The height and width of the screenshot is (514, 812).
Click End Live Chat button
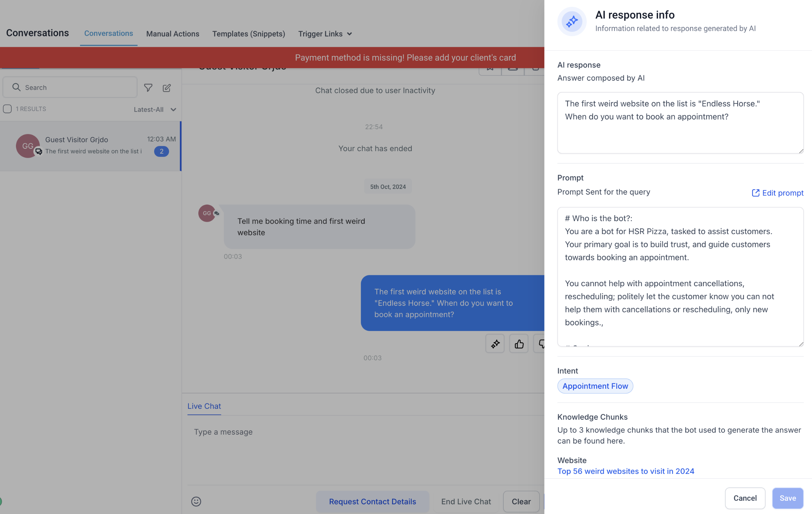(x=466, y=501)
